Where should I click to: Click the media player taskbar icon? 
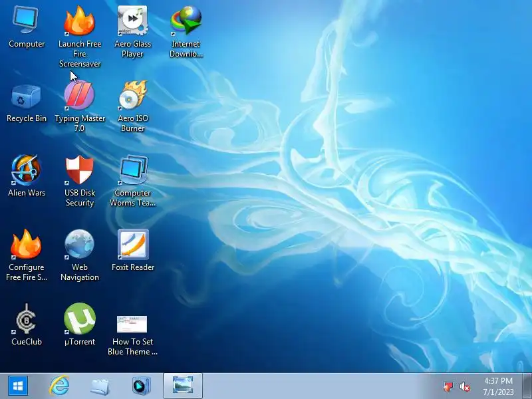141,386
